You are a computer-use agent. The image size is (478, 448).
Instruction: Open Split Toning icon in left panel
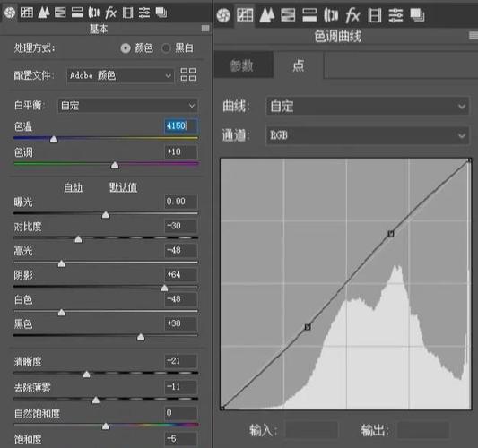click(x=77, y=13)
